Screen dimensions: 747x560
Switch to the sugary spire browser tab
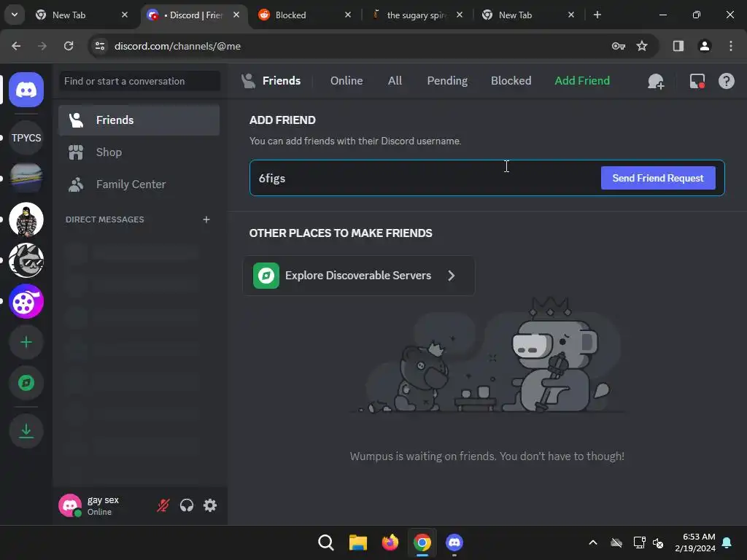point(417,15)
